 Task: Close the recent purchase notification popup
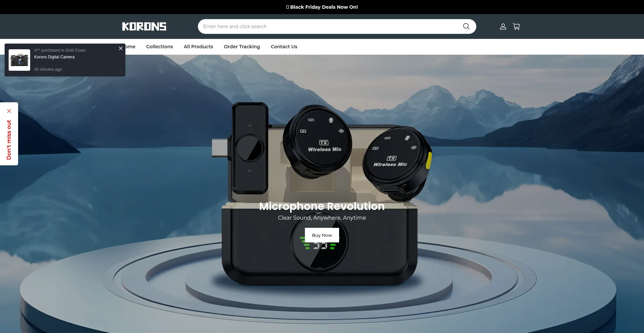tap(121, 48)
